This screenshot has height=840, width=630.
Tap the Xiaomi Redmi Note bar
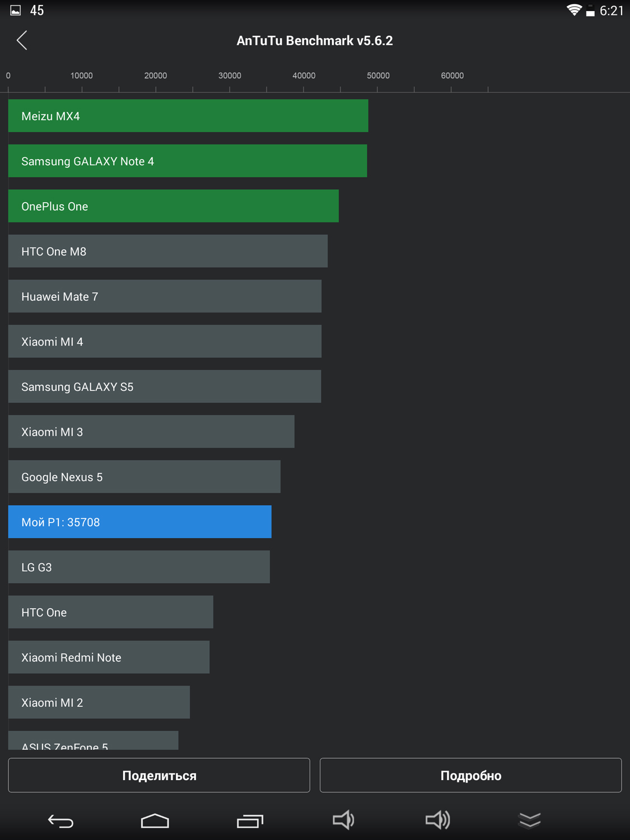pyautogui.click(x=109, y=657)
